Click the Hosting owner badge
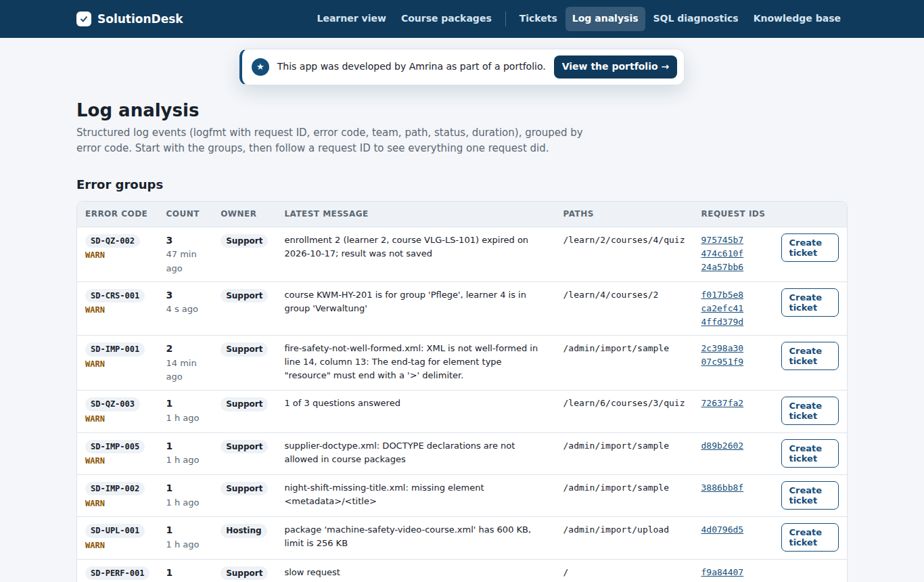The image size is (924, 582). 244,531
